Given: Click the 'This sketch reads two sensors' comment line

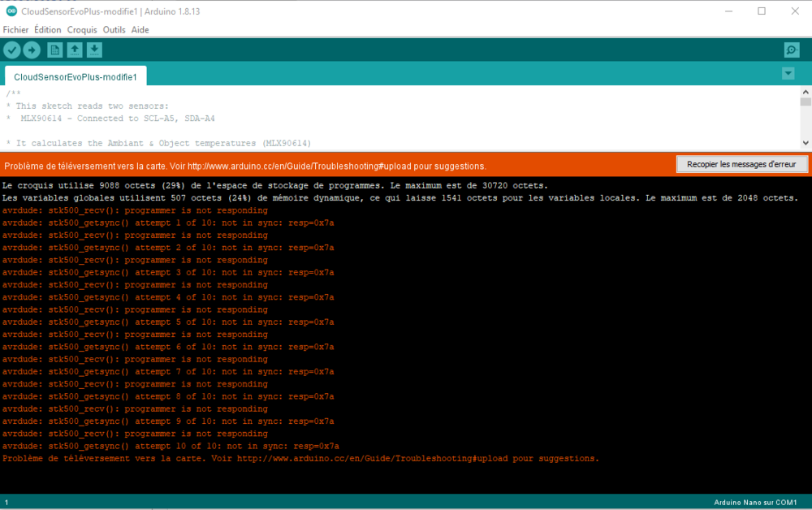Looking at the screenshot, I should 87,106.
